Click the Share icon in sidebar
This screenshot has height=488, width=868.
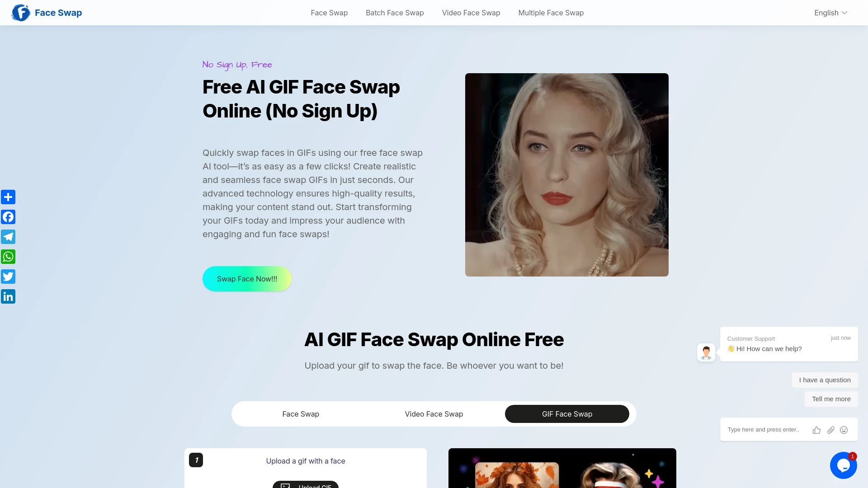8,197
